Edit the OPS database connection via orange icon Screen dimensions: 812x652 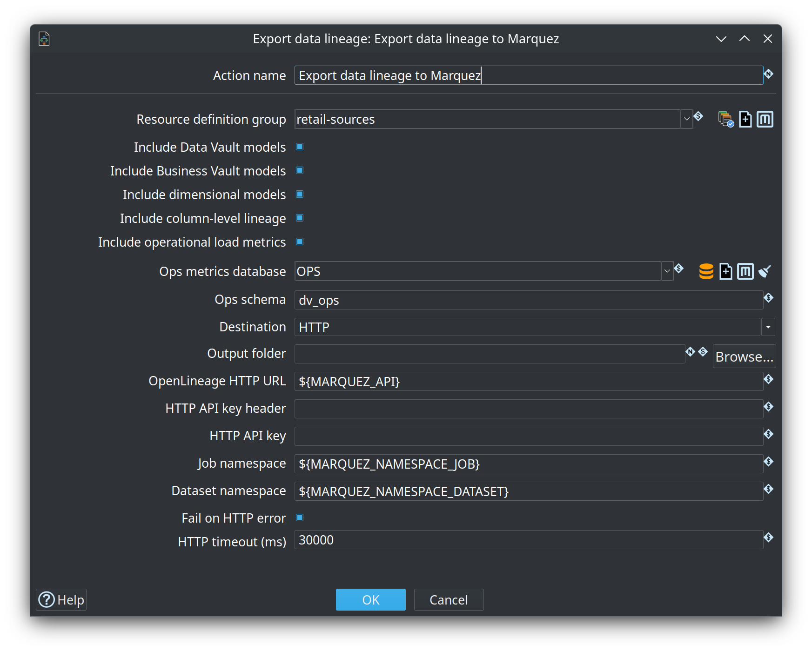706,271
